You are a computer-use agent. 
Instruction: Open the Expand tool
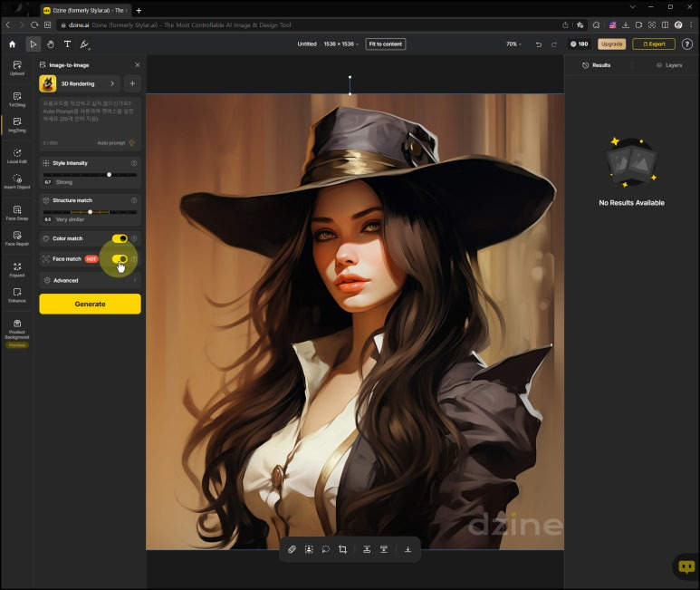click(17, 270)
